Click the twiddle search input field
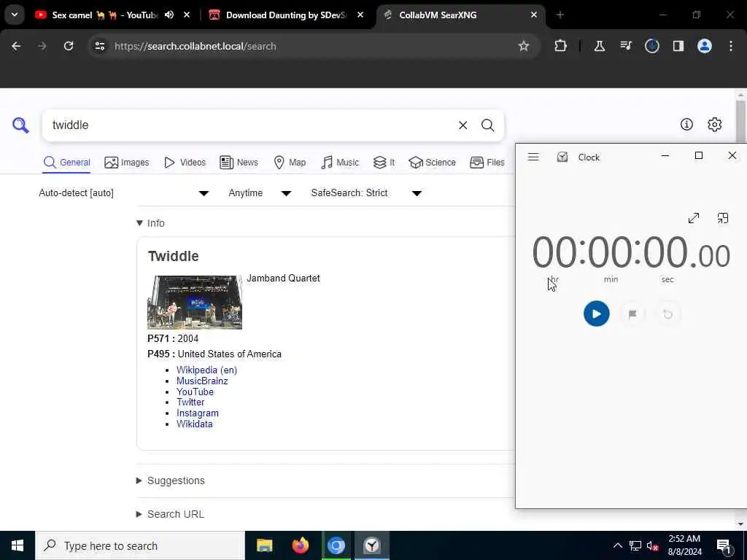This screenshot has height=560, width=747. click(248, 125)
